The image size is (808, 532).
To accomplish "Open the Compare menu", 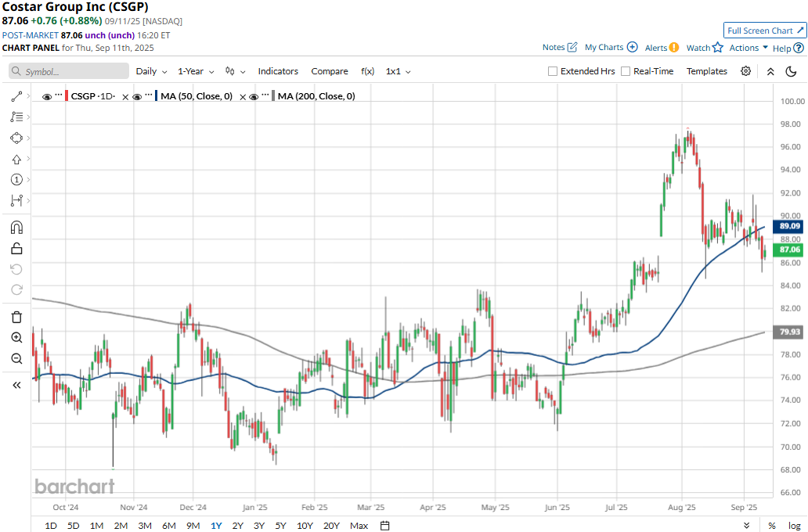I will tap(330, 71).
